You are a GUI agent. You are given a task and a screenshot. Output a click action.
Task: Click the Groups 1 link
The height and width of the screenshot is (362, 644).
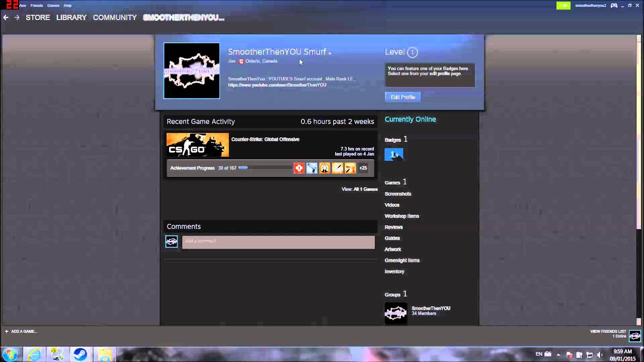pos(396,294)
